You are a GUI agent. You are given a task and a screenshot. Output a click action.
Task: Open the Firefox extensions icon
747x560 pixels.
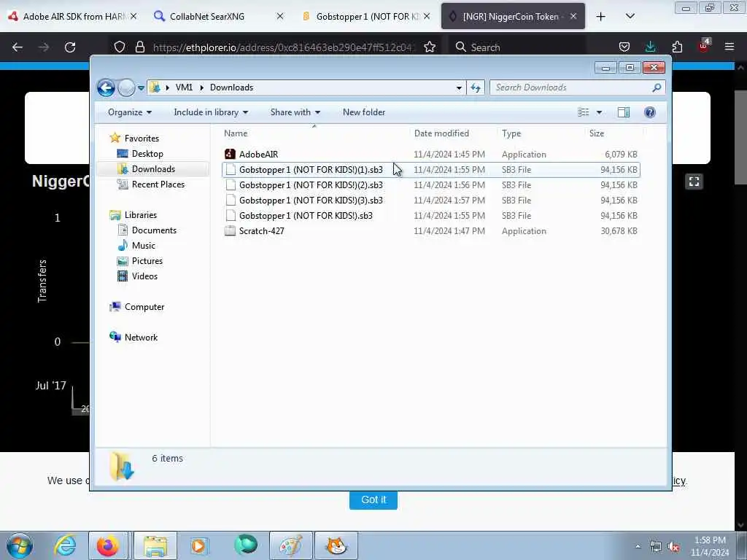[677, 47]
